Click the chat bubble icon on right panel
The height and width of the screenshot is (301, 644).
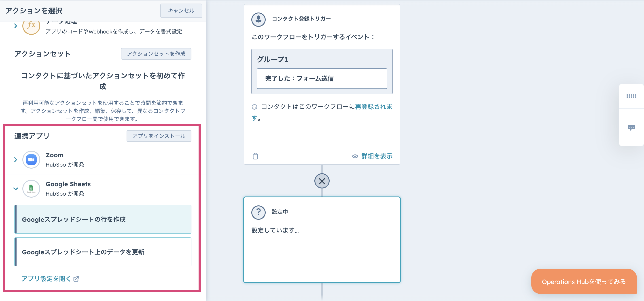pos(631,128)
